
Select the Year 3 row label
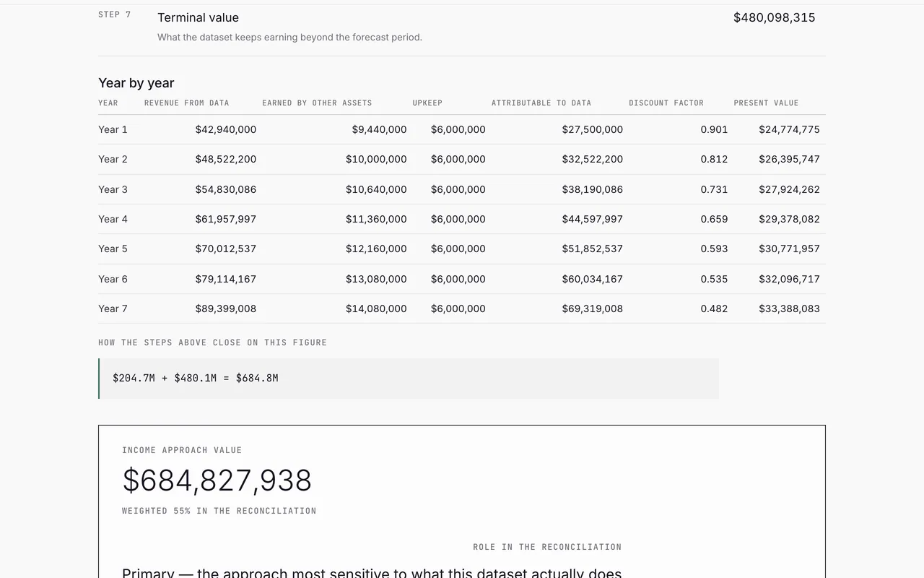tap(113, 189)
